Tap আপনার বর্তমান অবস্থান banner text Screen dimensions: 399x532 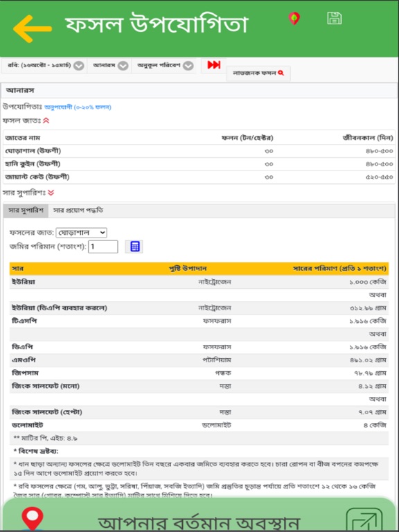[199, 523]
